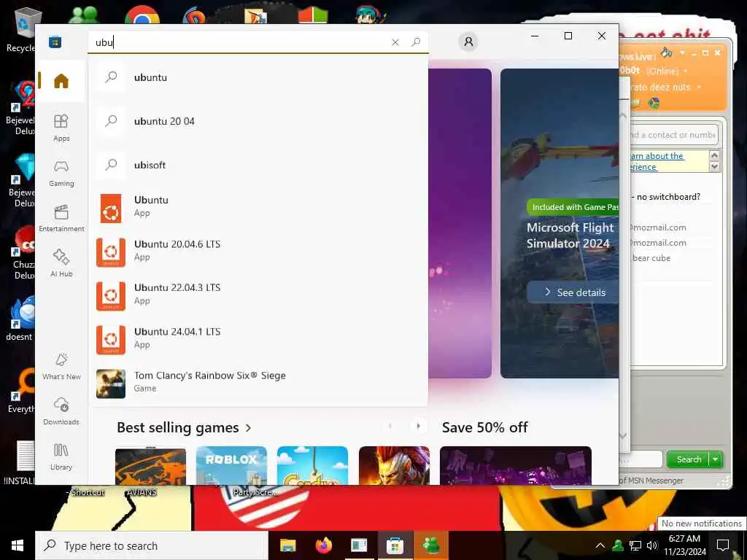Open personal message dropdown in Messenger
The image size is (747, 560).
point(698,87)
